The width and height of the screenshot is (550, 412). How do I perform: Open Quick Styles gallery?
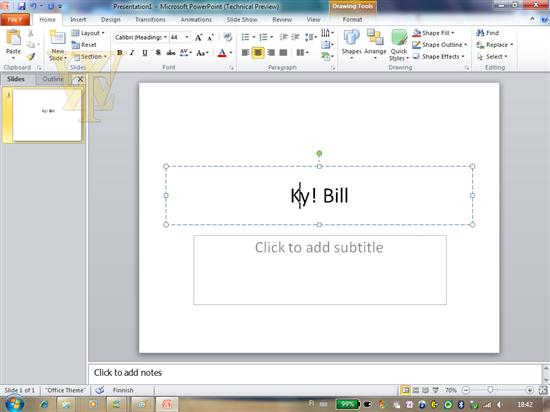tap(399, 45)
